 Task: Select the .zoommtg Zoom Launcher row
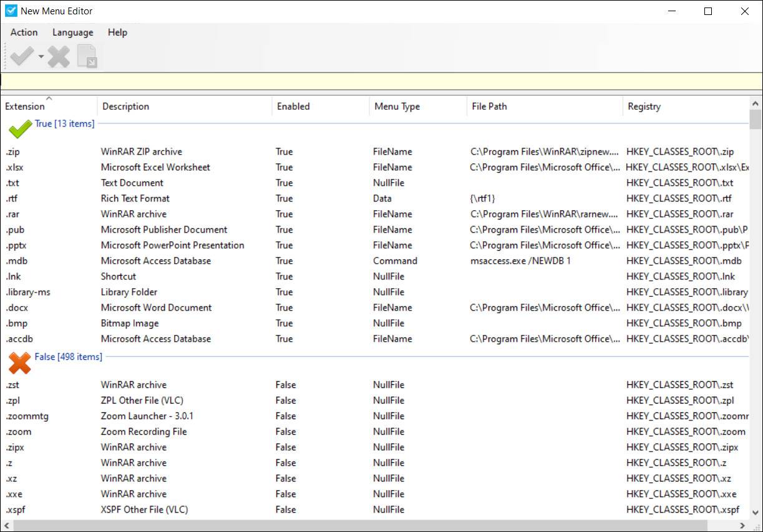pyautogui.click(x=187, y=416)
